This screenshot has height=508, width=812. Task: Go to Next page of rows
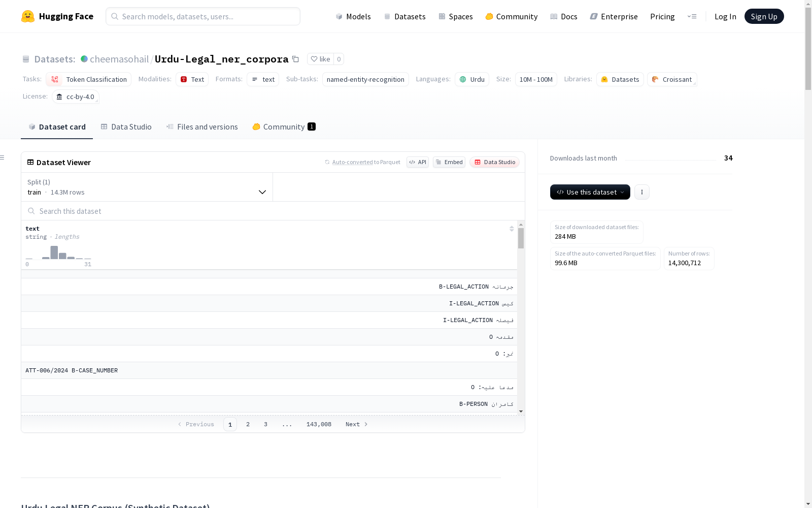356,424
